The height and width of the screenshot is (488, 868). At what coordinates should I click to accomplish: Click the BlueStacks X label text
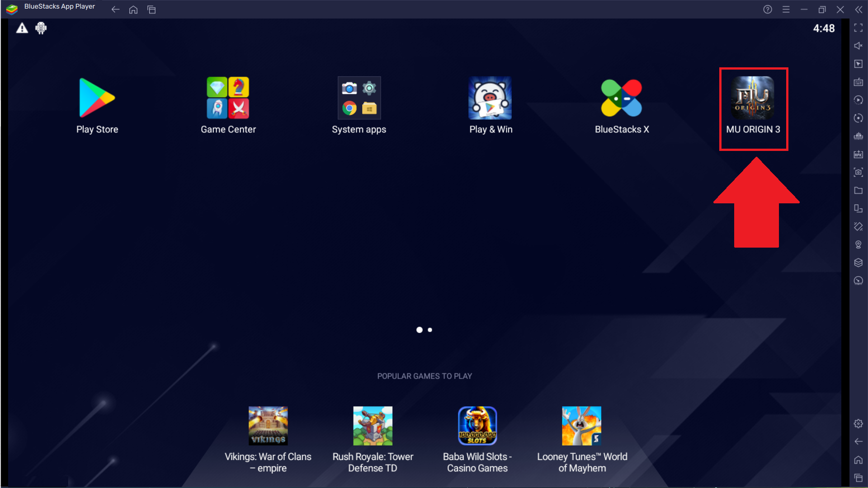click(622, 129)
